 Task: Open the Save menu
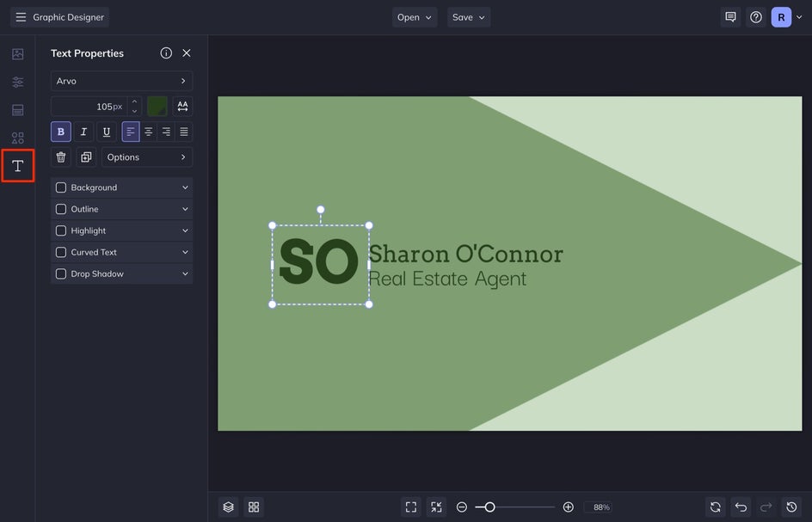click(469, 17)
